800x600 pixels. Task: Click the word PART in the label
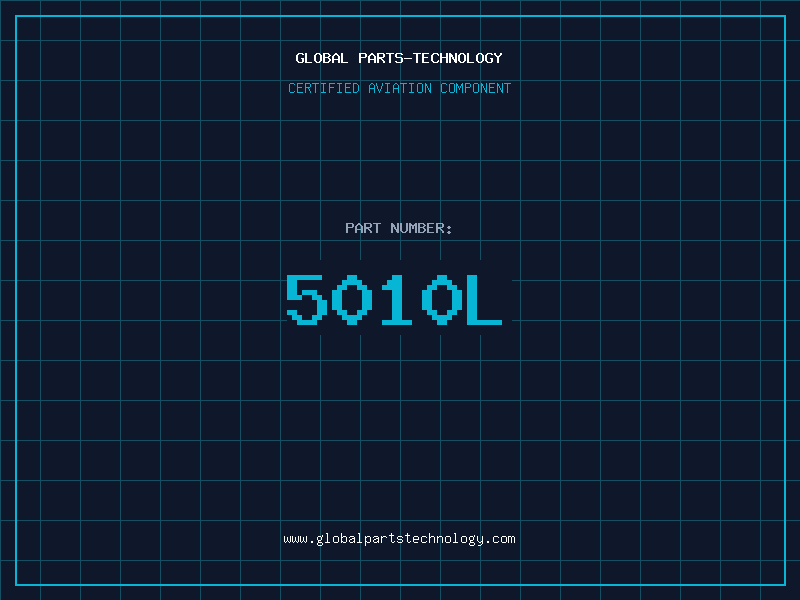[363, 228]
